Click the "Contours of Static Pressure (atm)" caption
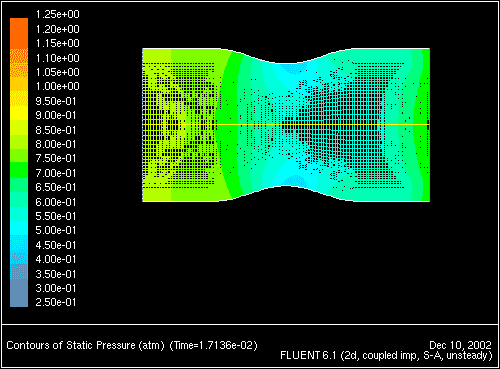 (85, 345)
